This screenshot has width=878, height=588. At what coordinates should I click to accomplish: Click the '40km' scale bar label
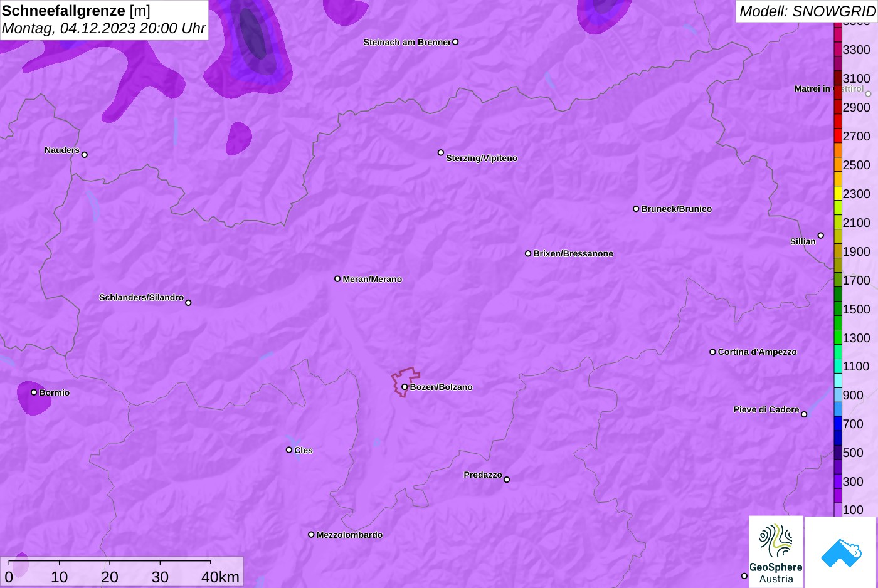220,577
